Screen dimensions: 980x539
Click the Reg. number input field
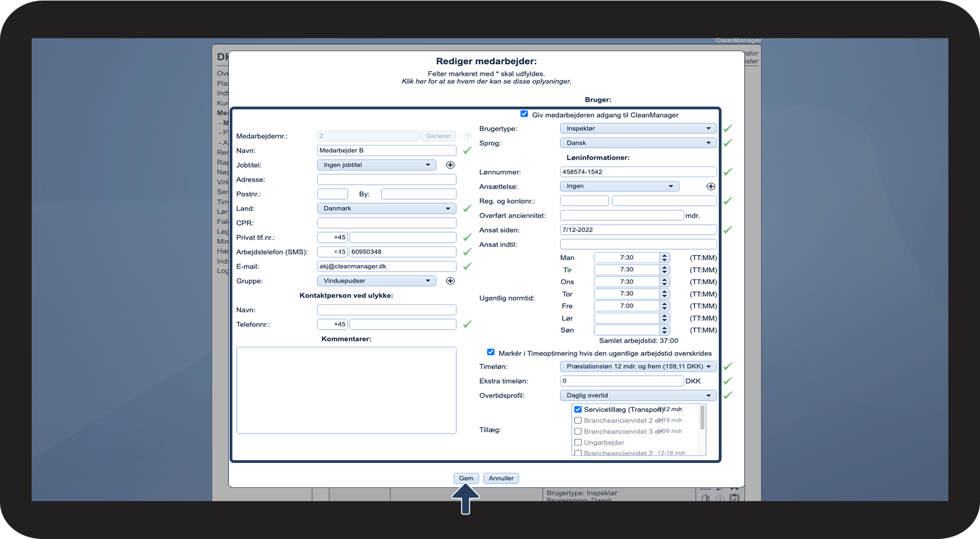585,201
